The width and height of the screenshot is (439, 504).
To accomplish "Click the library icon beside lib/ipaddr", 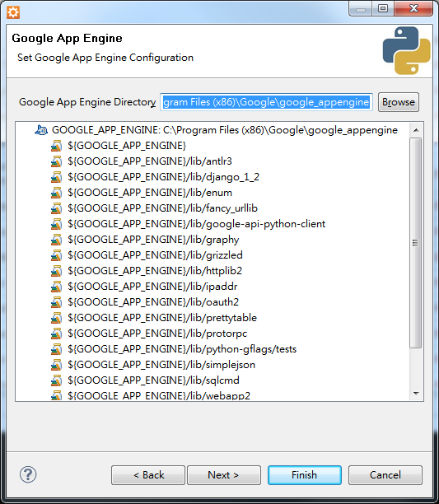I will tap(56, 287).
